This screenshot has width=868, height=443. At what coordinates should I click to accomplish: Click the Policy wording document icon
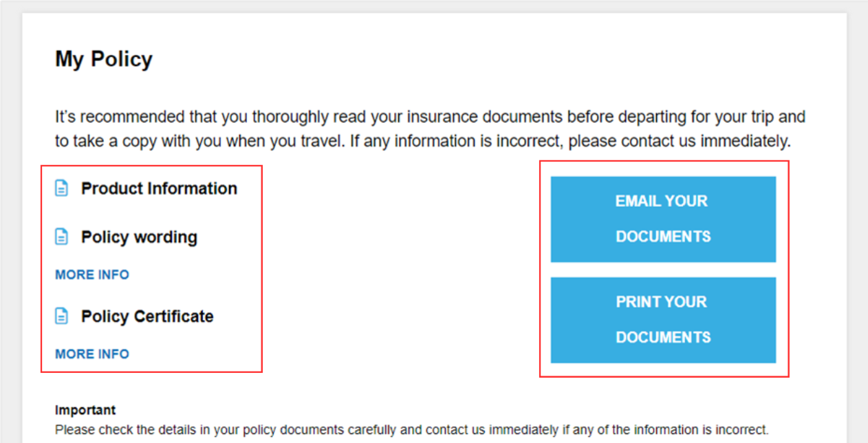click(62, 237)
